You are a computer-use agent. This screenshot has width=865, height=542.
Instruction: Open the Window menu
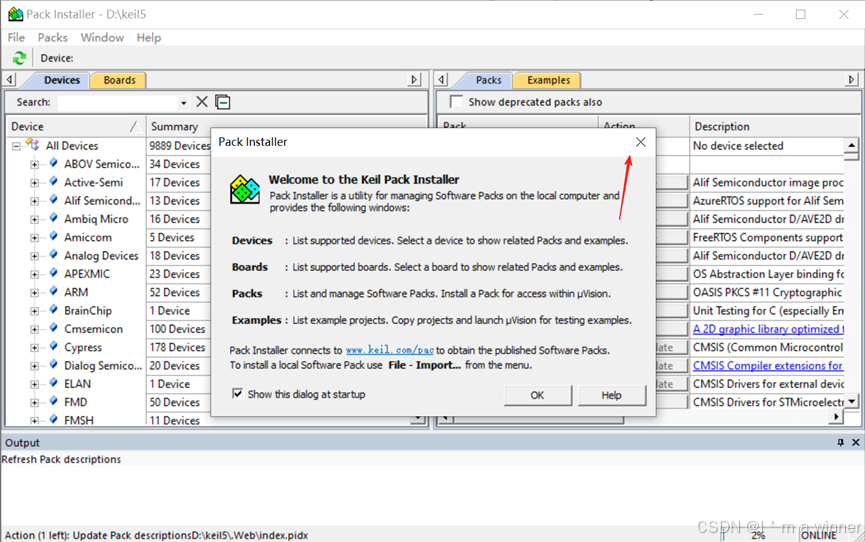coord(102,38)
